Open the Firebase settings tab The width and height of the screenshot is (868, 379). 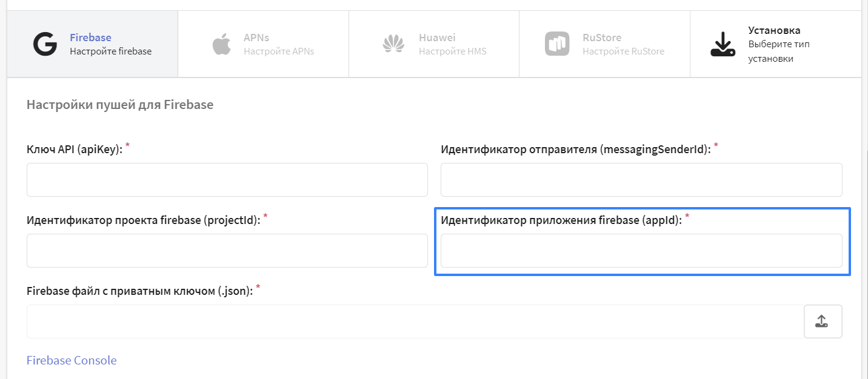[x=92, y=44]
